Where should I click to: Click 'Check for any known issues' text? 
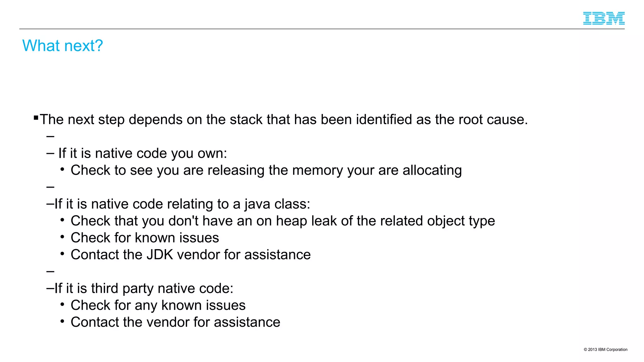point(158,305)
